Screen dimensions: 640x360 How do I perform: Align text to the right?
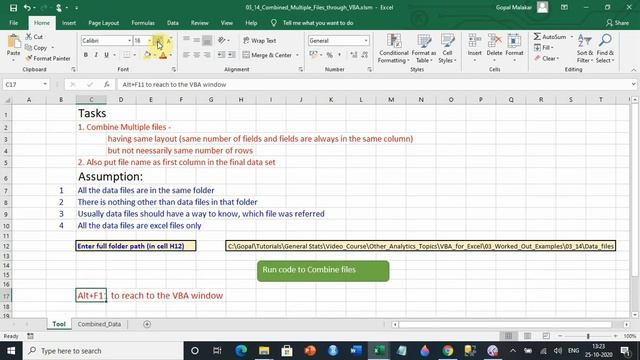207,55
